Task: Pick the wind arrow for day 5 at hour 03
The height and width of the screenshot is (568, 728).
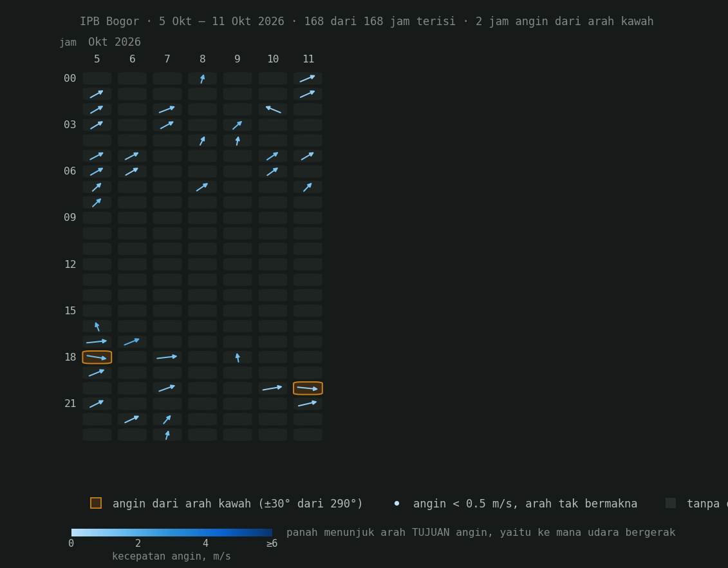Action: coord(97,125)
